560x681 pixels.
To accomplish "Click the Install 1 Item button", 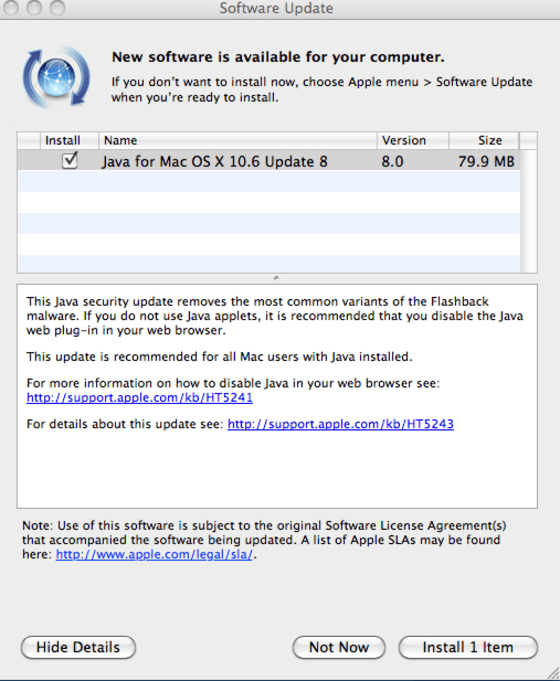I will pyautogui.click(x=468, y=647).
